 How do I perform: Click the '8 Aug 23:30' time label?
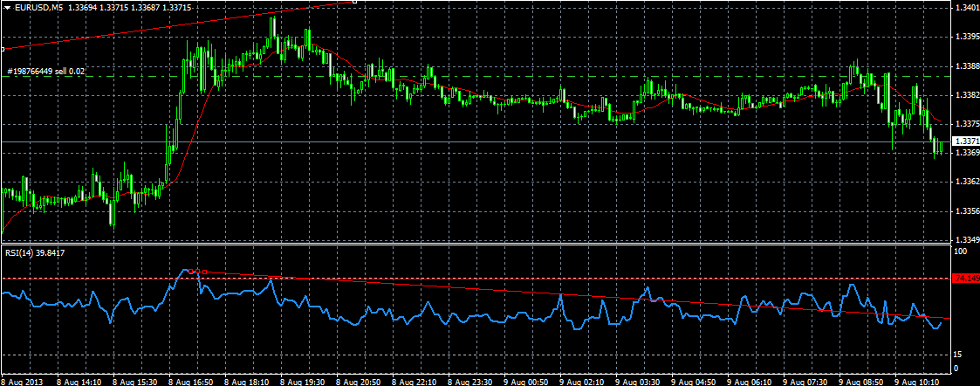point(471,381)
